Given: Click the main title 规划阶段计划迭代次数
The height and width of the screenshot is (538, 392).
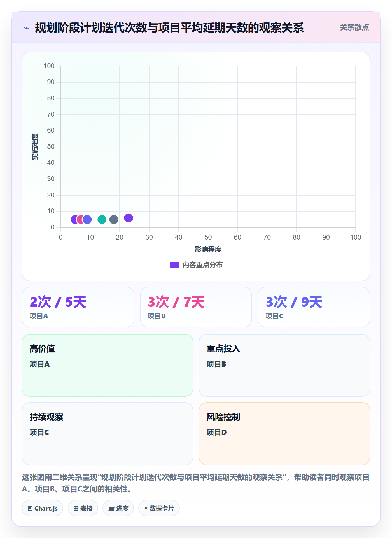Looking at the screenshot, I should coord(169,28).
